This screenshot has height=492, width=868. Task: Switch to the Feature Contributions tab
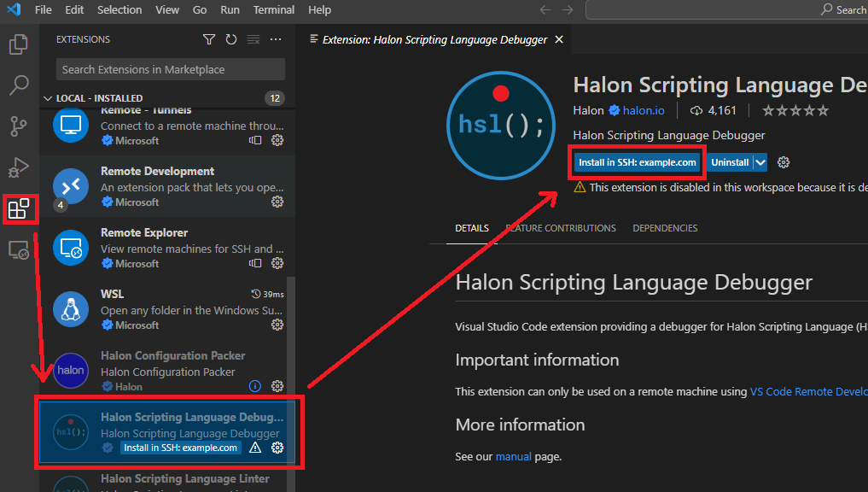pyautogui.click(x=561, y=228)
